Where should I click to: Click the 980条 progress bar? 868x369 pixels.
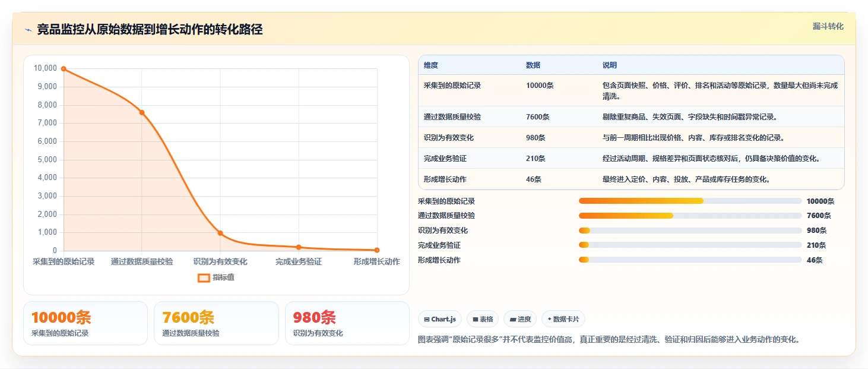click(690, 231)
